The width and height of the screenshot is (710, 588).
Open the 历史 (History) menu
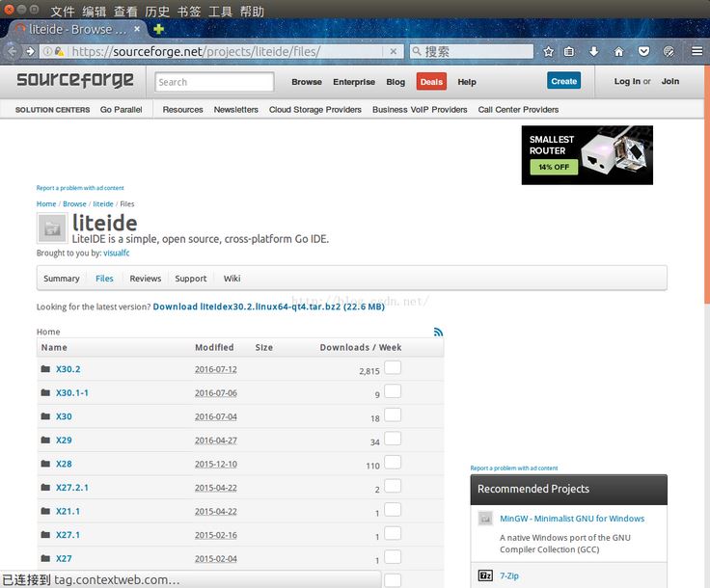coord(157,11)
